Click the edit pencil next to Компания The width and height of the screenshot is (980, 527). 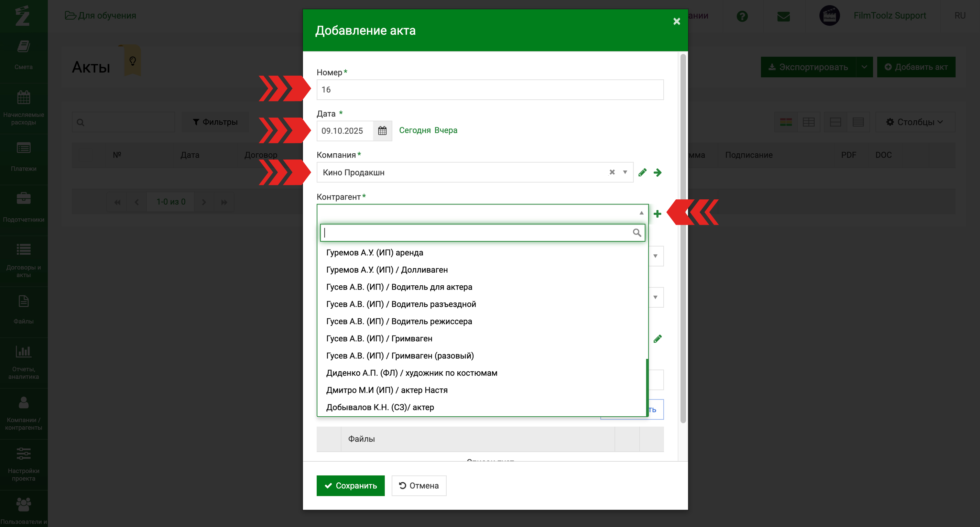click(x=642, y=173)
